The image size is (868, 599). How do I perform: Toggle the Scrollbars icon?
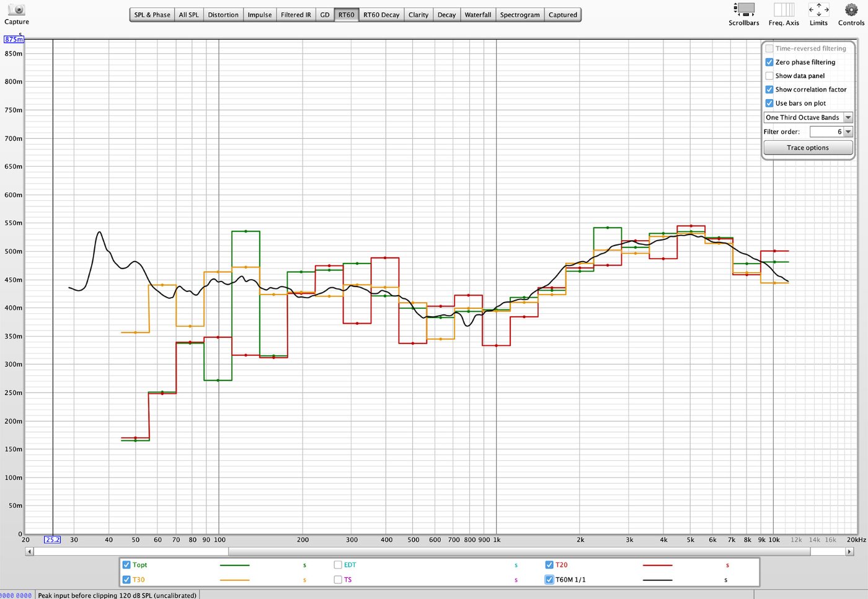tap(743, 9)
